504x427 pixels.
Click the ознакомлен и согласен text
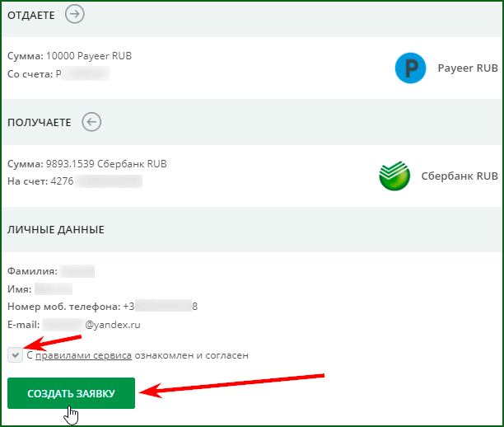pos(192,355)
